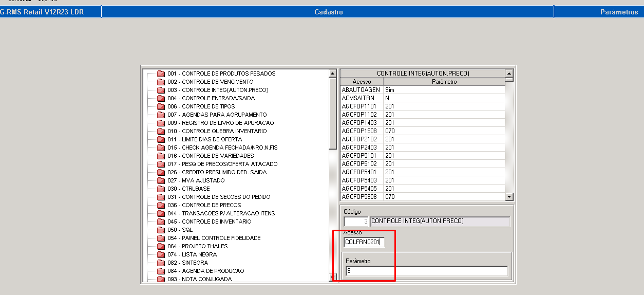
Task: Click folder icon of 036 - CONTROLE DE PRECOS
Action: (161, 205)
